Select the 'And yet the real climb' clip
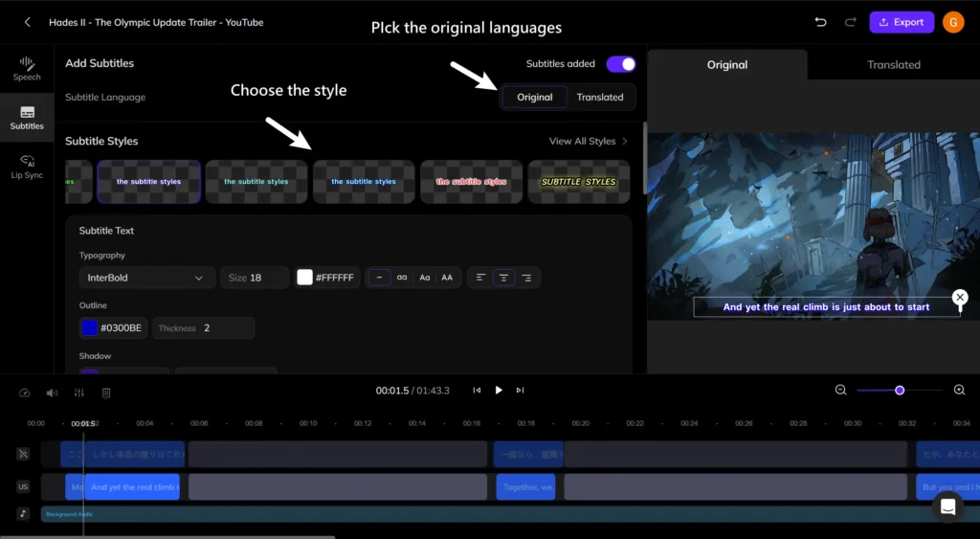 point(132,486)
